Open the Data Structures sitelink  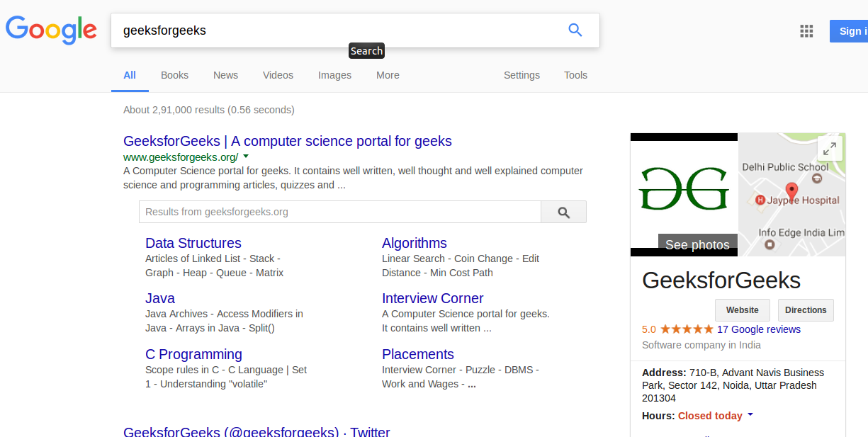tap(193, 243)
